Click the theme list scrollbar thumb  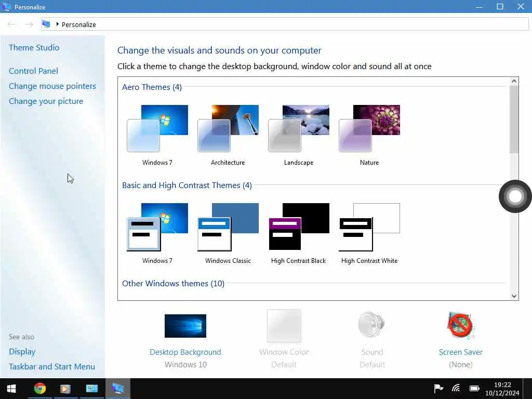514,119
